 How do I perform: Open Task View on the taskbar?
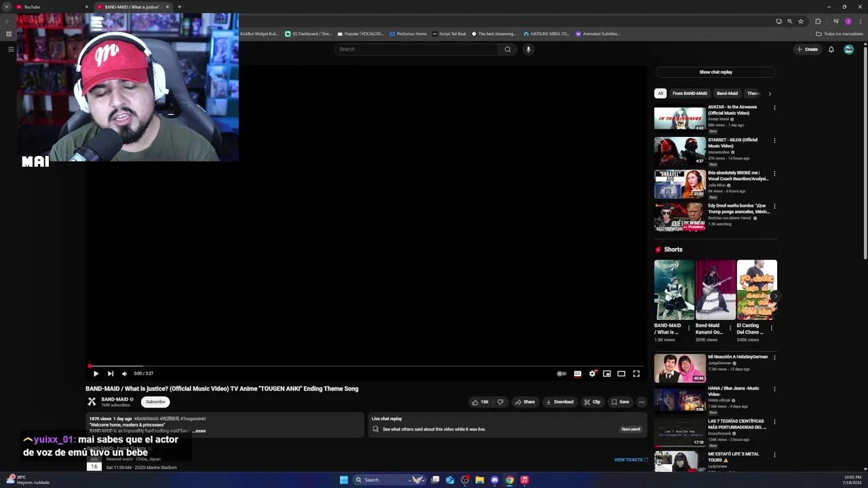pos(435,480)
